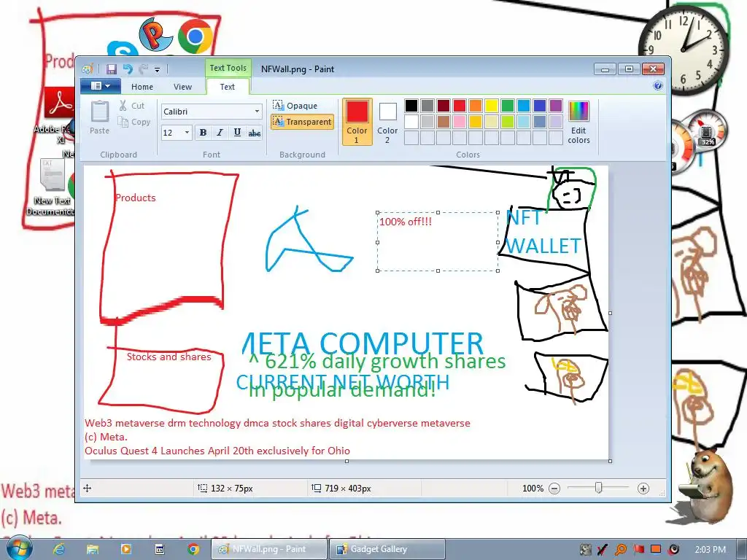Open the Calibri font family dropdown
747x560 pixels.
pos(257,112)
